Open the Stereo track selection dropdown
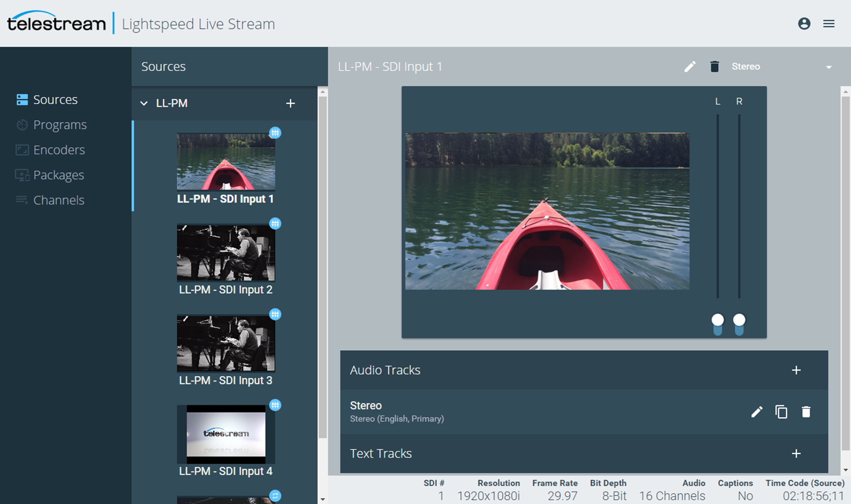The image size is (851, 504). 829,67
